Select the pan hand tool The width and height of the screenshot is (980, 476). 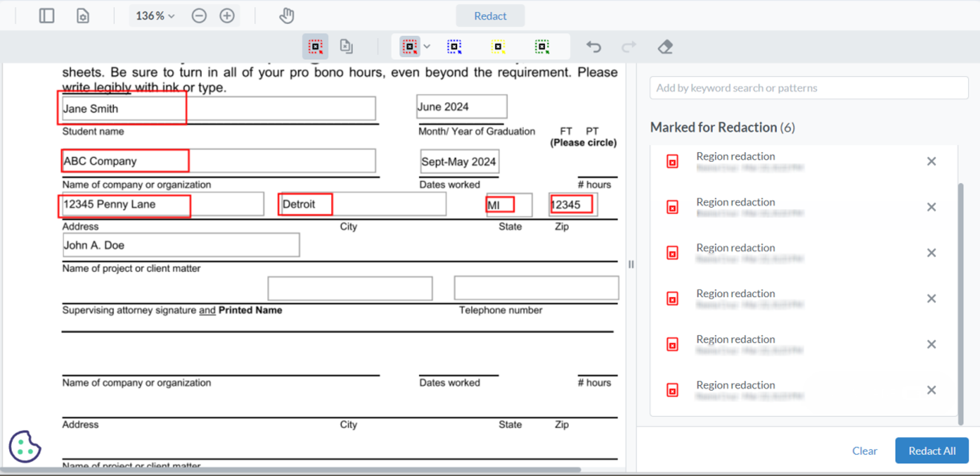286,16
